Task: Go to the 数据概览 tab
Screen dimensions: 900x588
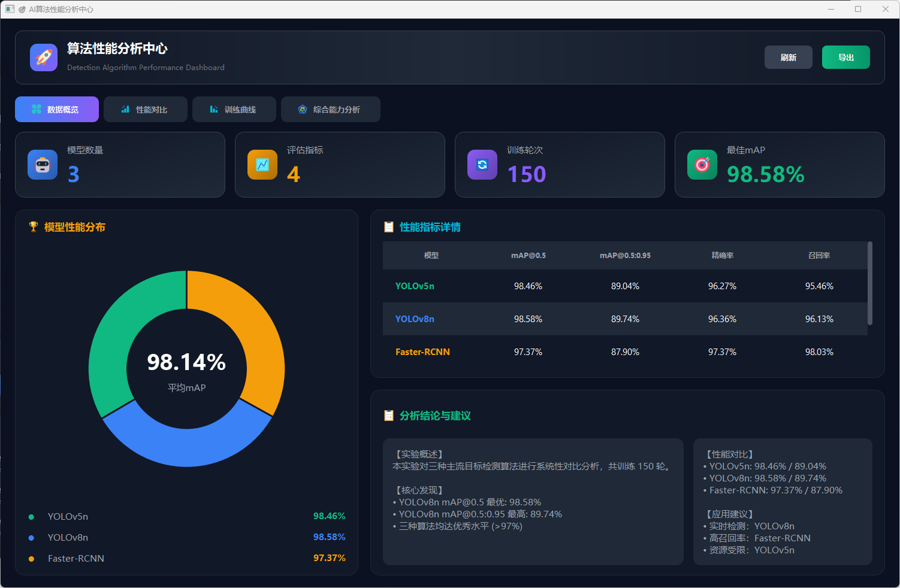Action: (57, 110)
